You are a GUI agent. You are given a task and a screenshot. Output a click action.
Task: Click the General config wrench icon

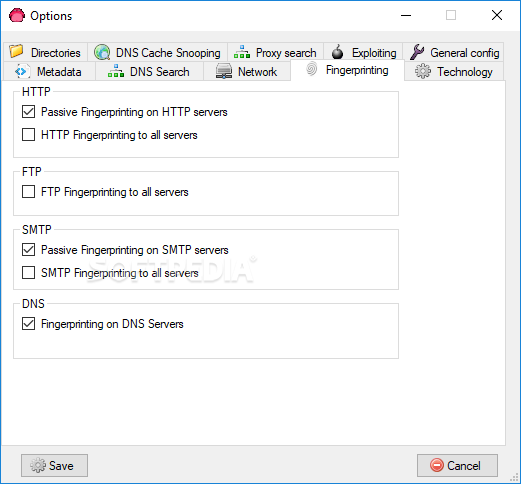click(417, 52)
